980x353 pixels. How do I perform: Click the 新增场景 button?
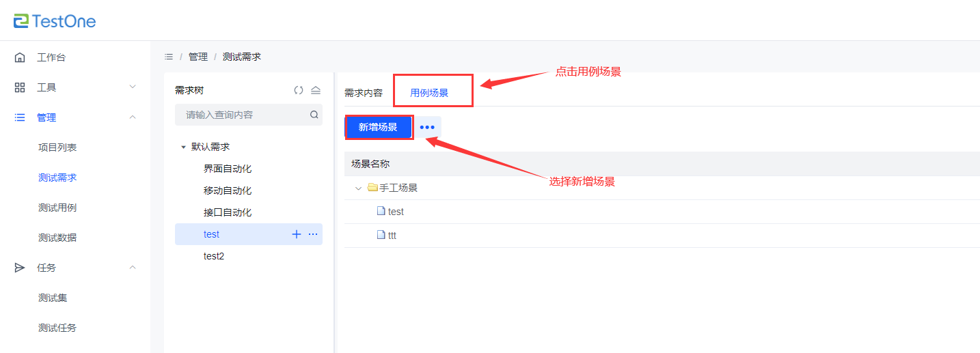click(378, 128)
